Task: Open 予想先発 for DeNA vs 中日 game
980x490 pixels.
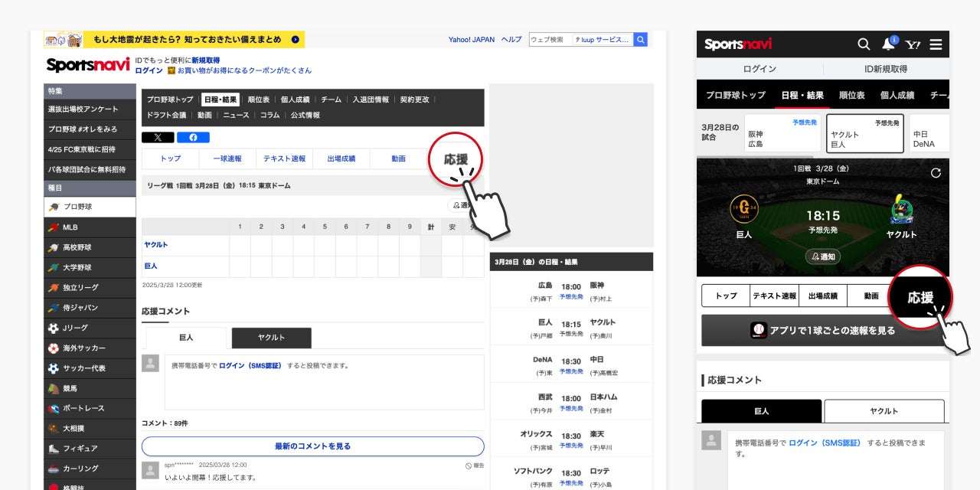Action: click(571, 371)
